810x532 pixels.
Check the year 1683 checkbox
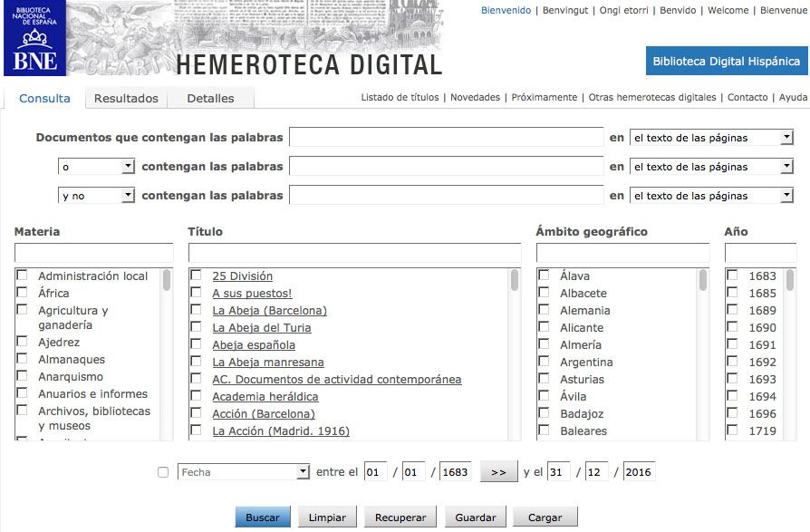(x=732, y=276)
